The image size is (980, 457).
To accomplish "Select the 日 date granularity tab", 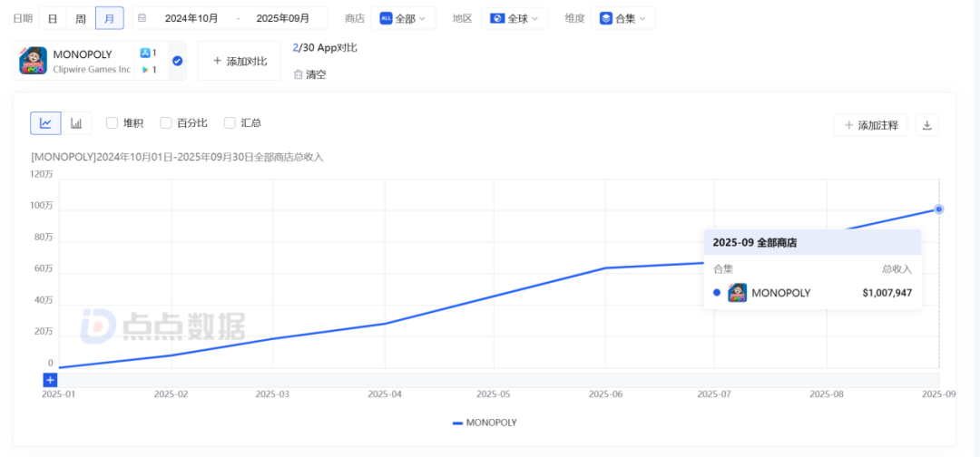I will point(54,18).
